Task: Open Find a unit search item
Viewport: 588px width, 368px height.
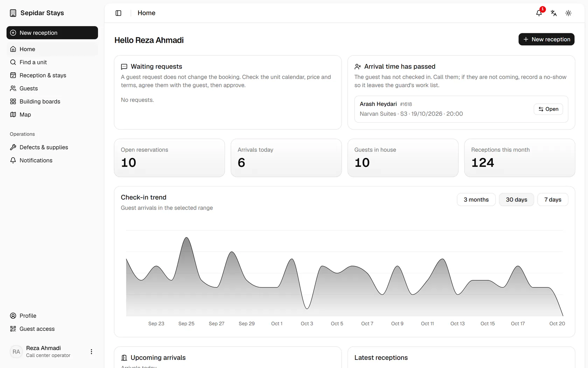Action: tap(52, 62)
